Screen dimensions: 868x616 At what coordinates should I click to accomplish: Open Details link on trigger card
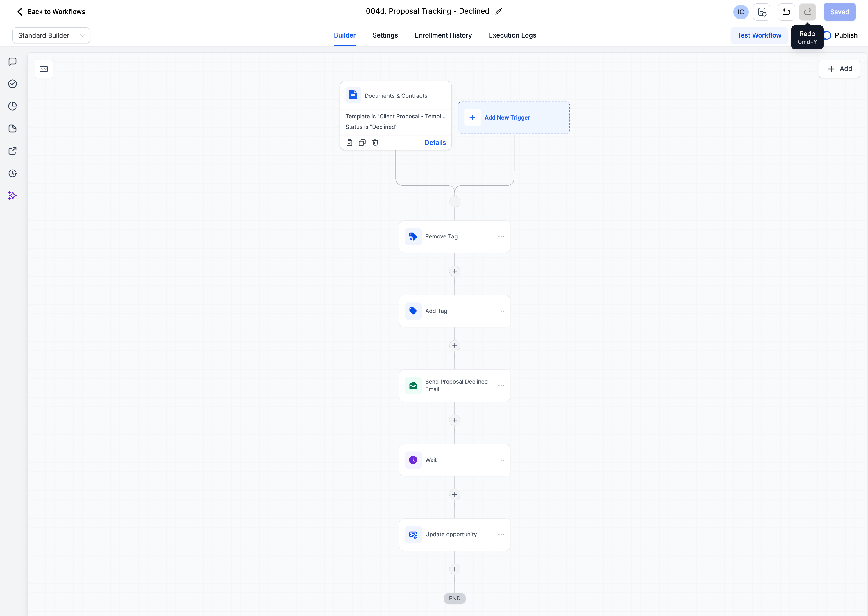(435, 143)
